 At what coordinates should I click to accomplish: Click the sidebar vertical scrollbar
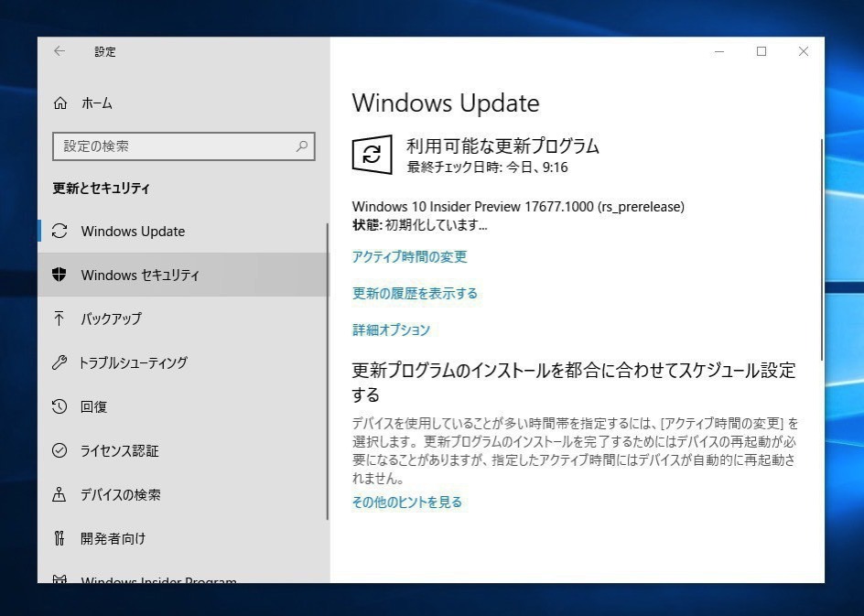[x=328, y=372]
